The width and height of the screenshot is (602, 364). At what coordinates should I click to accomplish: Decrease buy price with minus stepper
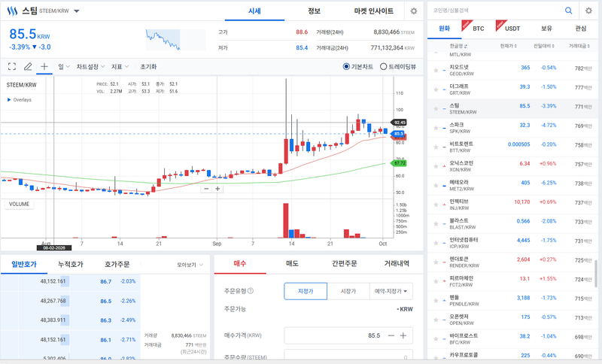pyautogui.click(x=391, y=335)
